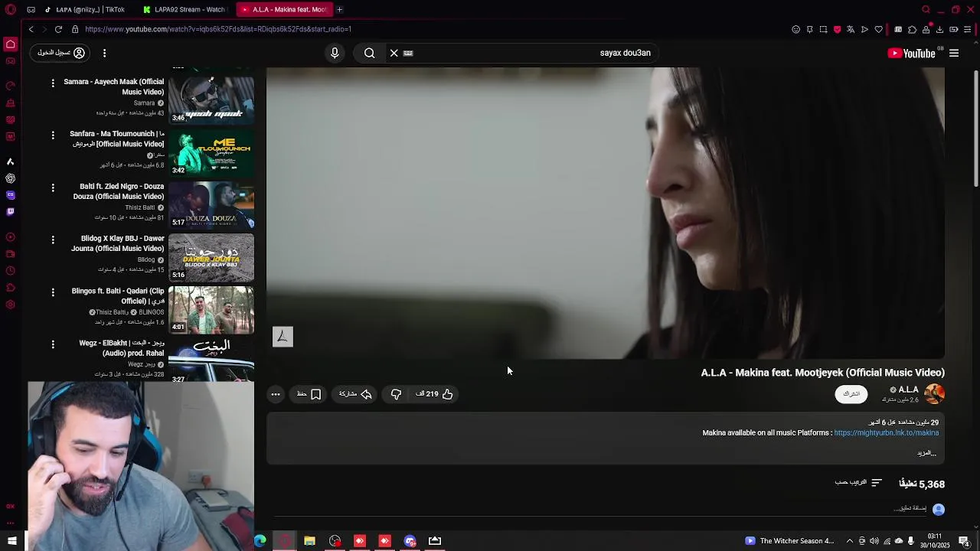The height and width of the screenshot is (551, 980).
Task: Open more actions under the video
Action: (x=276, y=394)
